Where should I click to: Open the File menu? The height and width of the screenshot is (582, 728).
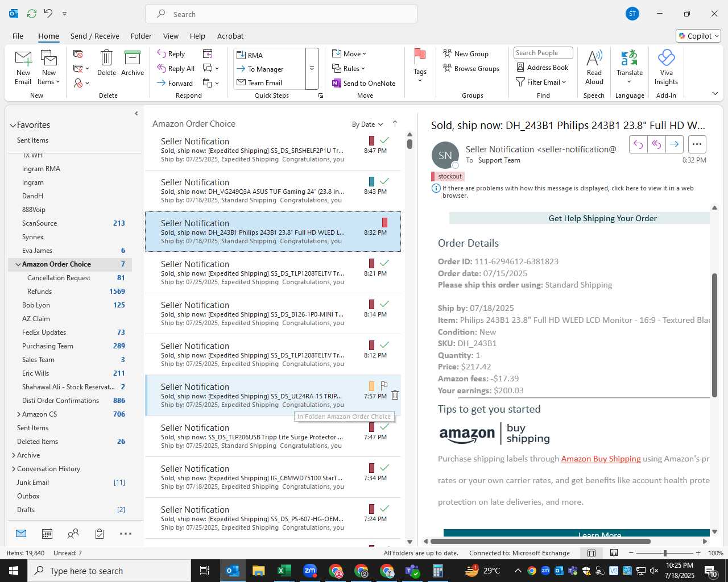[18, 36]
